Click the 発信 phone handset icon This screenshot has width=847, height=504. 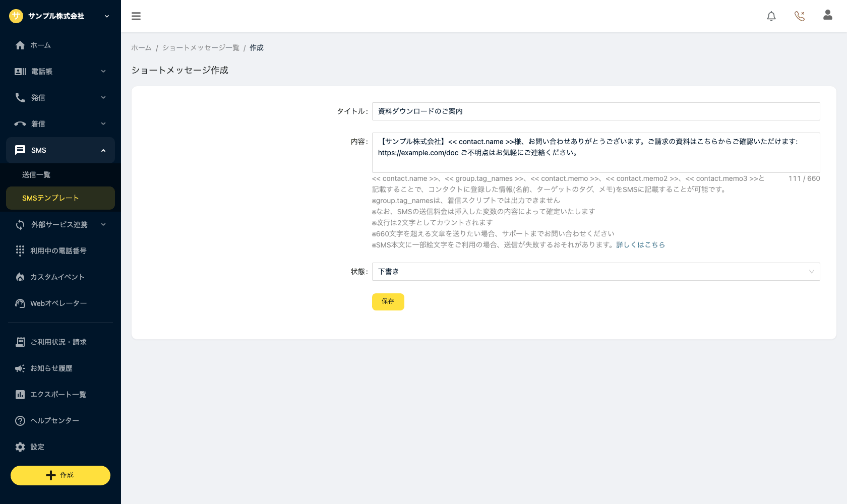click(x=20, y=98)
